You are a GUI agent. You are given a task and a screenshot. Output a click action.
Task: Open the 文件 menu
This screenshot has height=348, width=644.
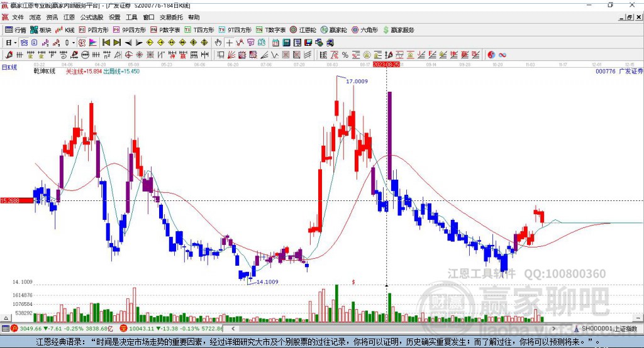(x=18, y=17)
